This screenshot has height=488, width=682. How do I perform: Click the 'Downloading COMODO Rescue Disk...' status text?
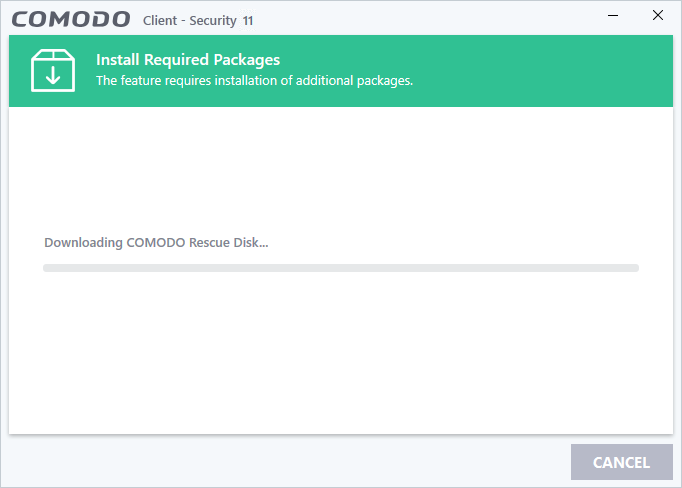pyautogui.click(x=156, y=243)
